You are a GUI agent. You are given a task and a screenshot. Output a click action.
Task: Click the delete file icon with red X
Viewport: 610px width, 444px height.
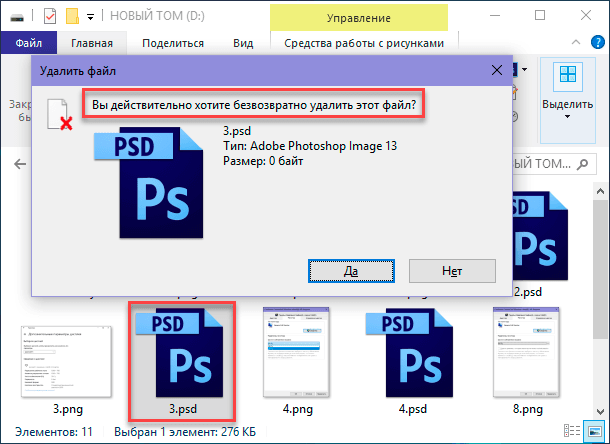point(60,114)
